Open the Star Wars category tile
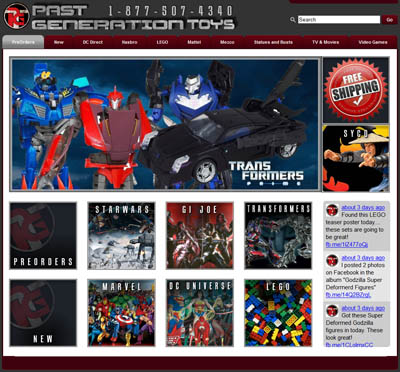Viewport: 400px width, 372px height. 121,236
